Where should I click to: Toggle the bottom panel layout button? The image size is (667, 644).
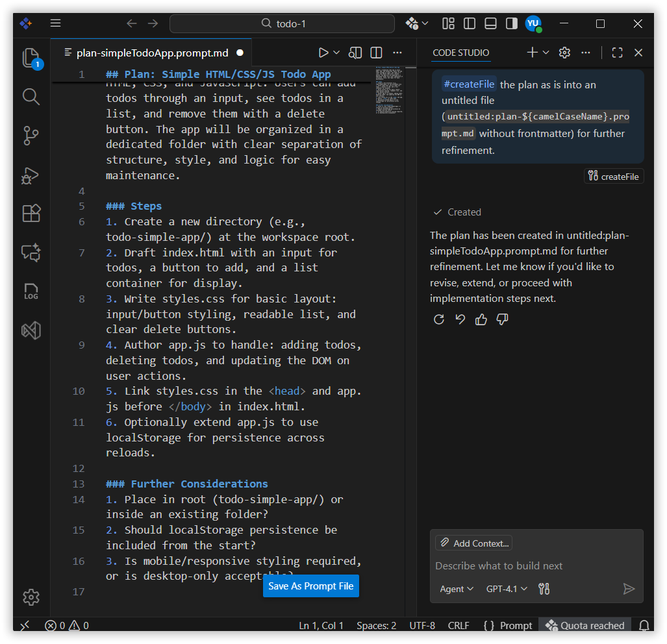click(x=491, y=23)
